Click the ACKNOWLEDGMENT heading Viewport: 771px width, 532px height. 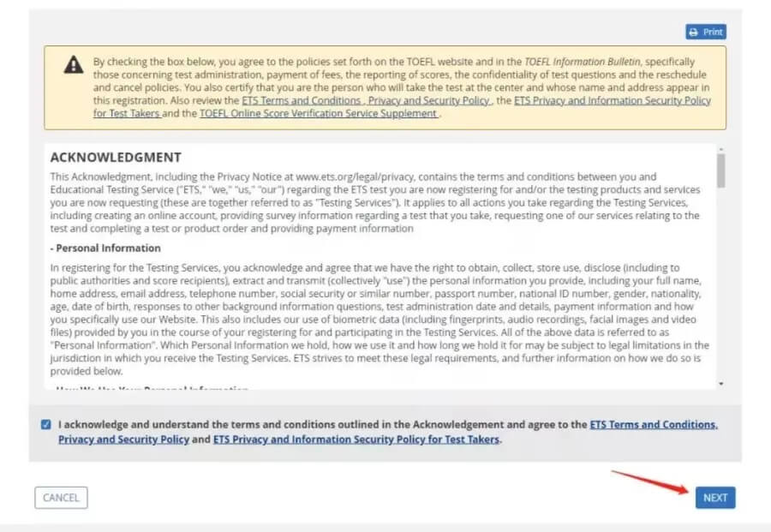tap(116, 158)
